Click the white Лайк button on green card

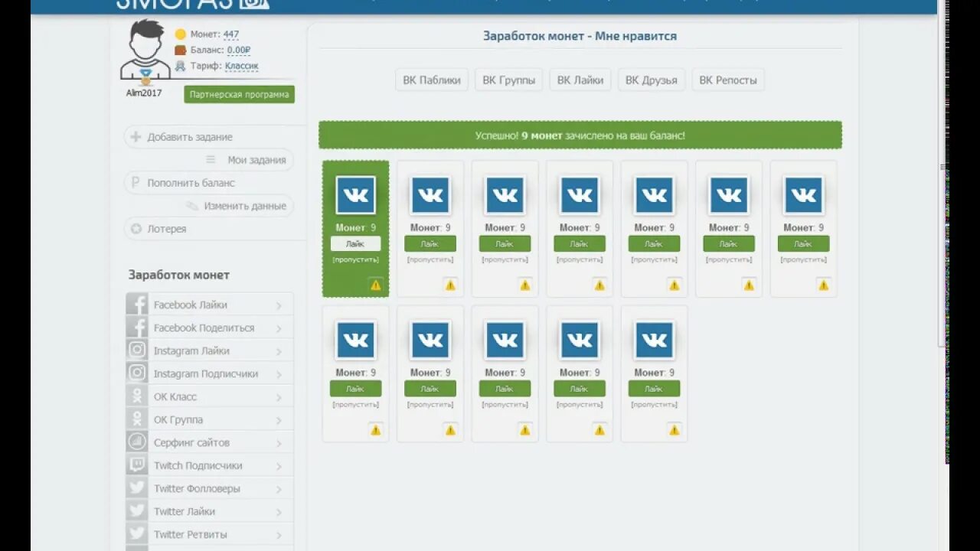tap(355, 243)
